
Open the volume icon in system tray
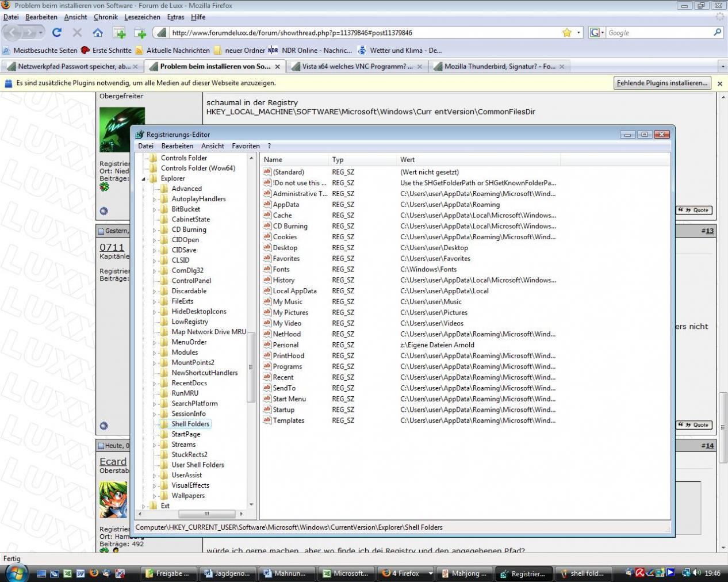tap(696, 573)
